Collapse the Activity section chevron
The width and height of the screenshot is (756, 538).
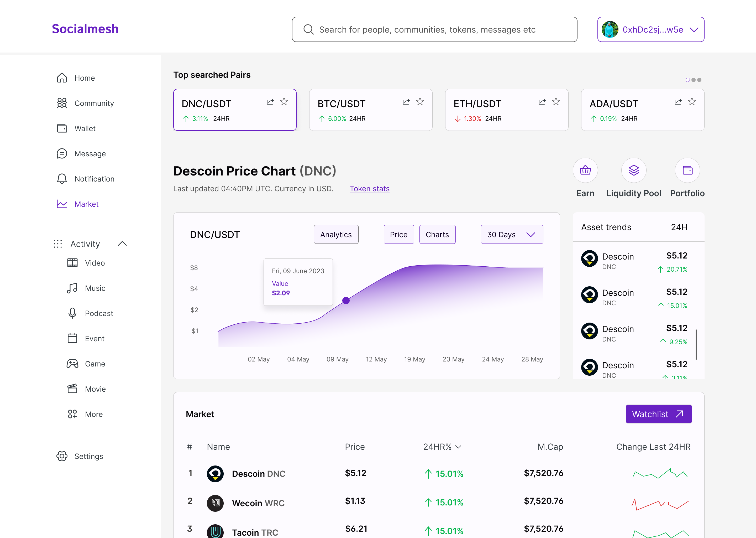pyautogui.click(x=122, y=244)
